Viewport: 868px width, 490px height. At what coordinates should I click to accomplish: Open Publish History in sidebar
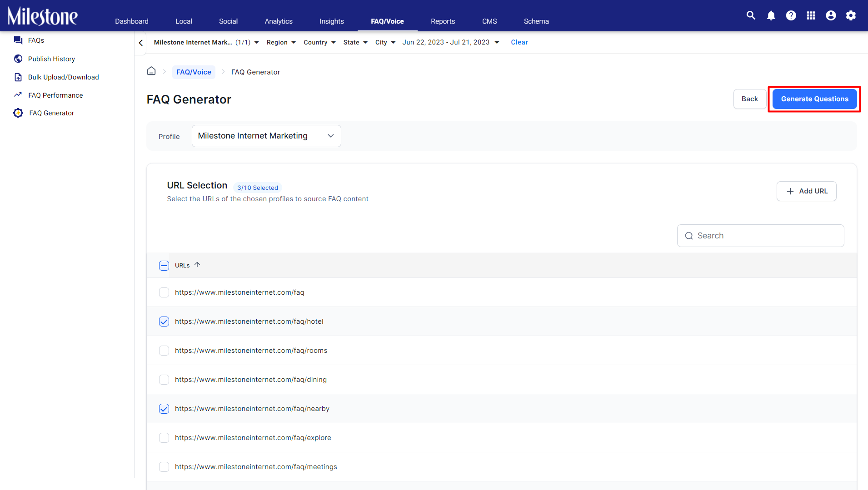click(x=51, y=59)
